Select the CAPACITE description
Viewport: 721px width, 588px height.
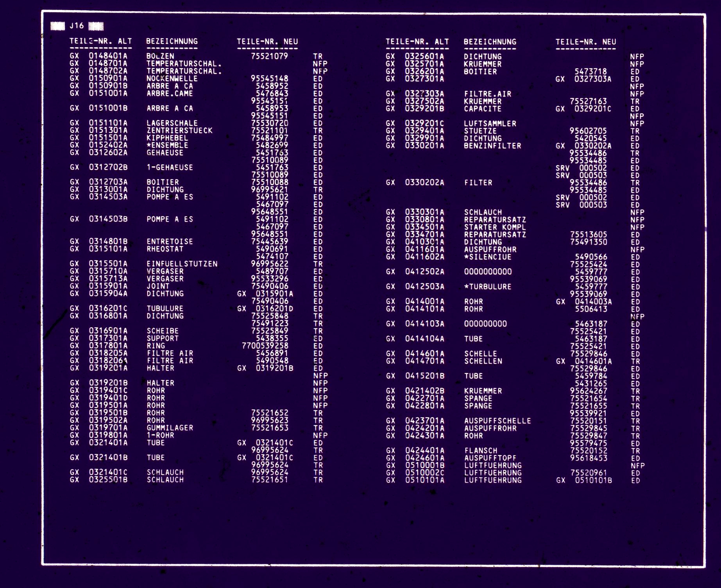483,109
